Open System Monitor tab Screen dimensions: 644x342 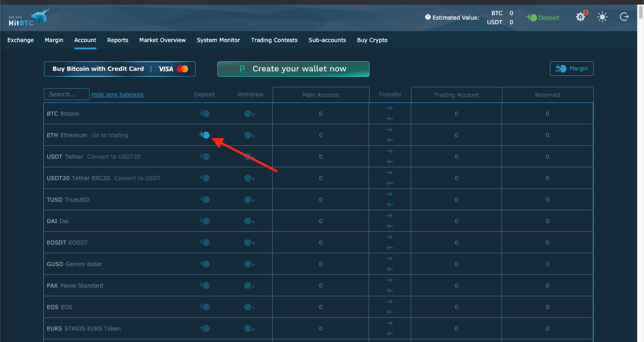(x=218, y=40)
